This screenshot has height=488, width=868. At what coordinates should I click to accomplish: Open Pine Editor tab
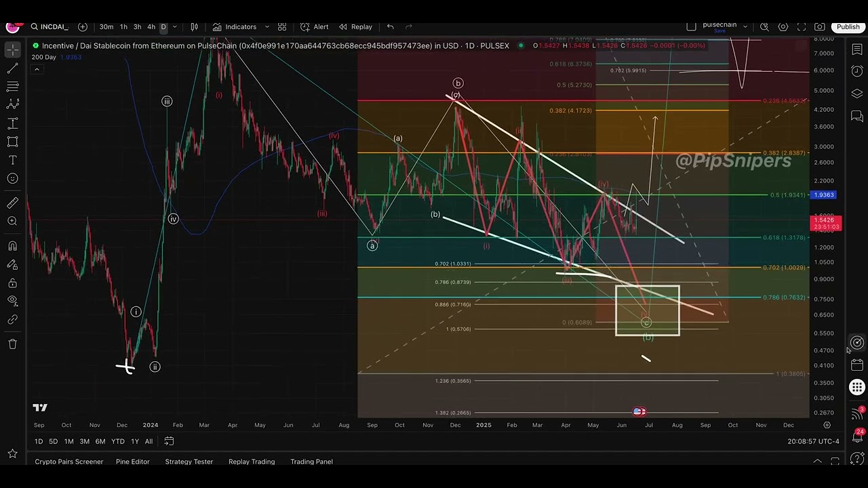pos(132,462)
